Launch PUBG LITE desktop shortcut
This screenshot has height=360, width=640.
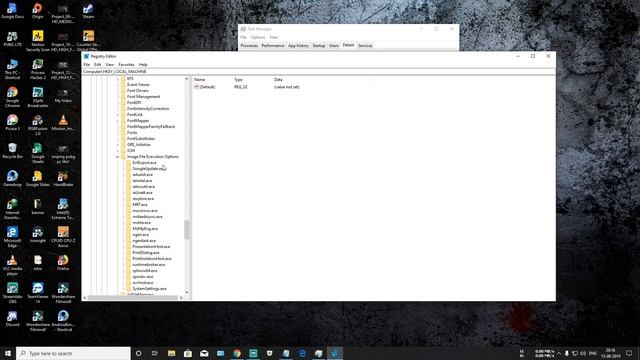[12, 39]
